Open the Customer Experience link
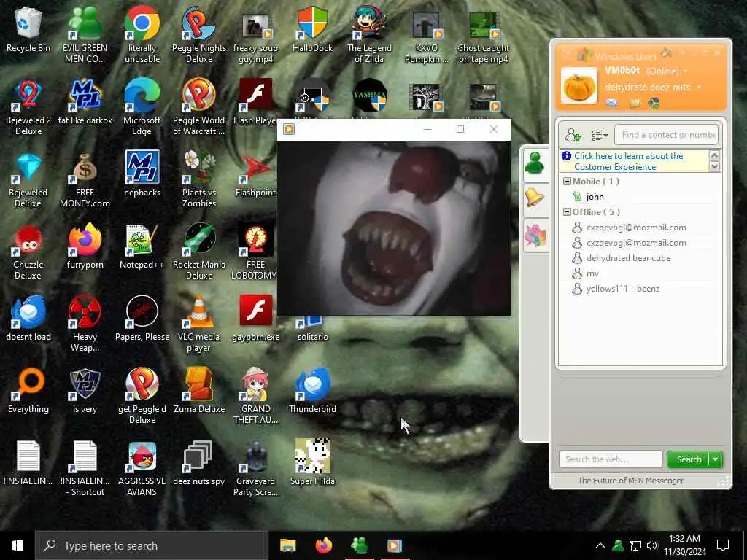This screenshot has height=560, width=747. [x=629, y=161]
